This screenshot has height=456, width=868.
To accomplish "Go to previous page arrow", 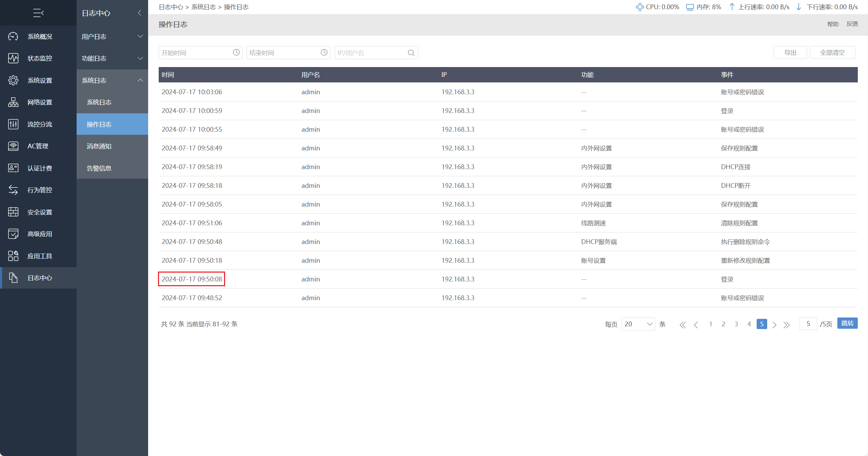I will [x=696, y=325].
